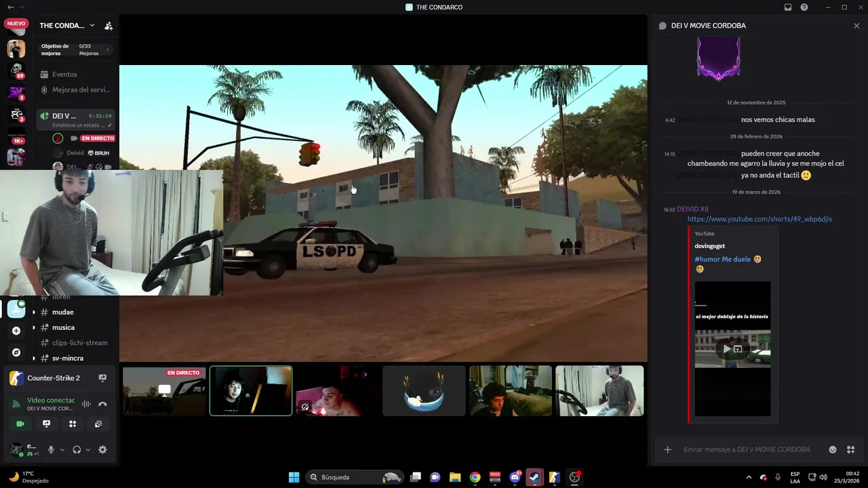This screenshot has width=868, height=488.
Task: Disconnect from voice with hang-up icon
Action: pos(102,404)
